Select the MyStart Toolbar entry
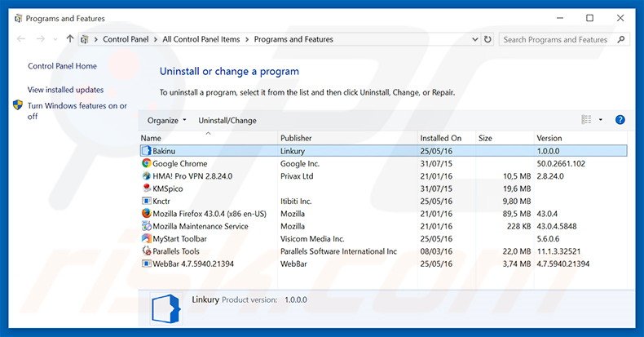 click(x=179, y=239)
